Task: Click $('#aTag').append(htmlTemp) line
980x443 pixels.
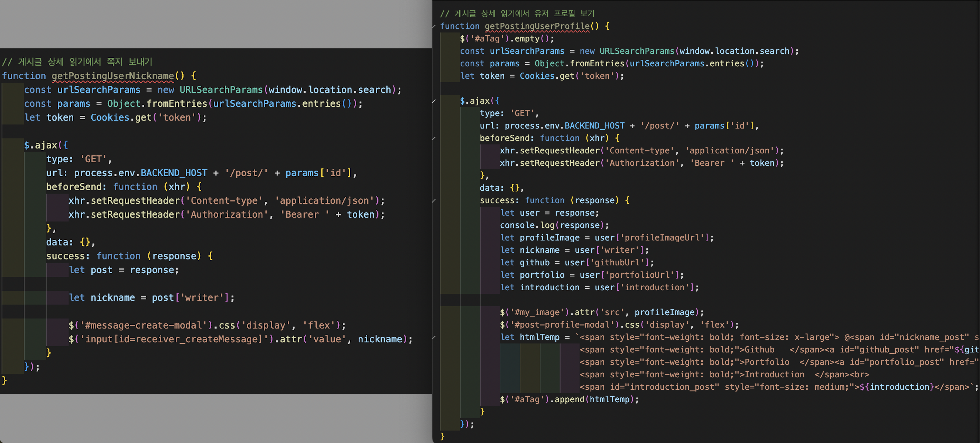Action: click(x=569, y=399)
